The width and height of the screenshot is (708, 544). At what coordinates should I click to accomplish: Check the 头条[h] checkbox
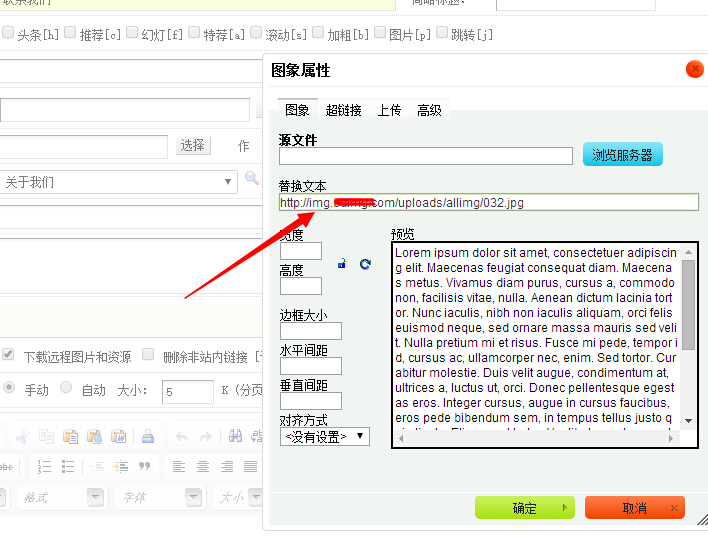point(8,32)
